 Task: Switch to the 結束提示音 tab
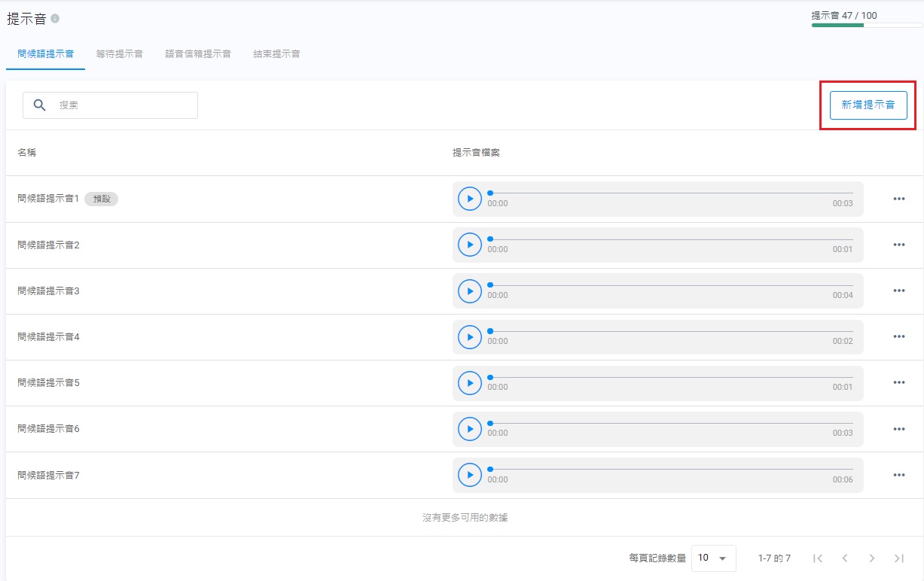click(276, 54)
